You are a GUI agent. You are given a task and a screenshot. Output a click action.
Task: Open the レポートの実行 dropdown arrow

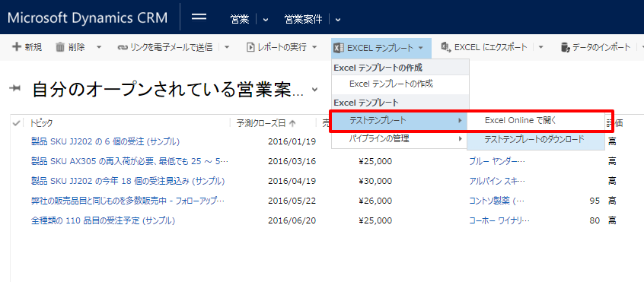coord(314,48)
